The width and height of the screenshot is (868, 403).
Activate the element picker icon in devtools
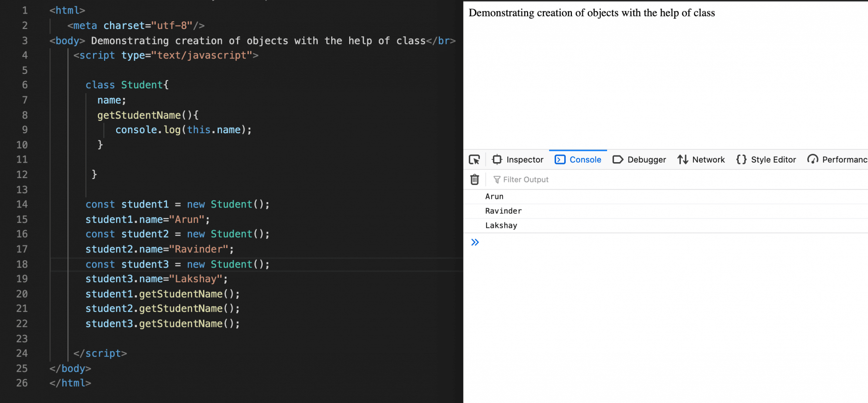[x=475, y=160]
